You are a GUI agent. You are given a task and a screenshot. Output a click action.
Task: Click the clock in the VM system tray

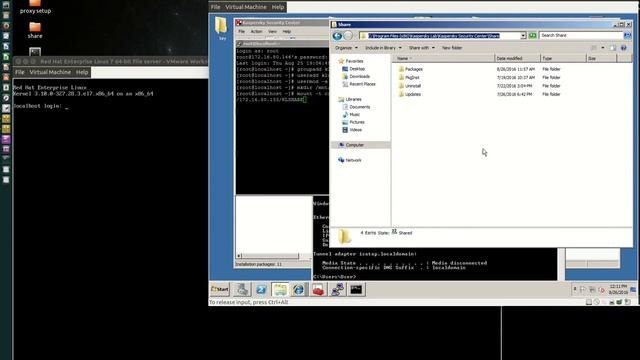point(618,289)
